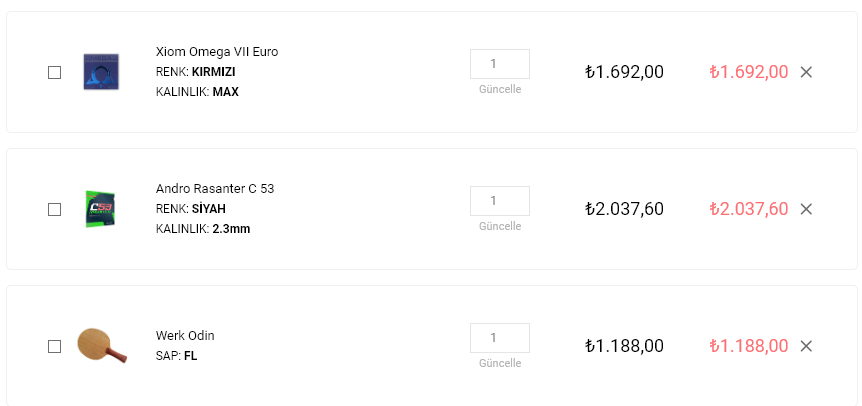The width and height of the screenshot is (862, 406).
Task: Update Werk Odin quantity via Güncelle
Action: tap(500, 363)
